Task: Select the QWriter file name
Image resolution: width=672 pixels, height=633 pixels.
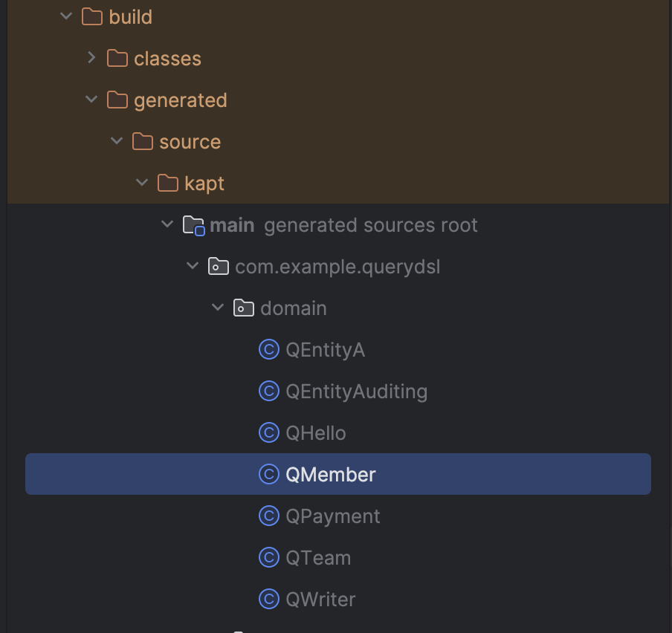Action: pos(320,599)
